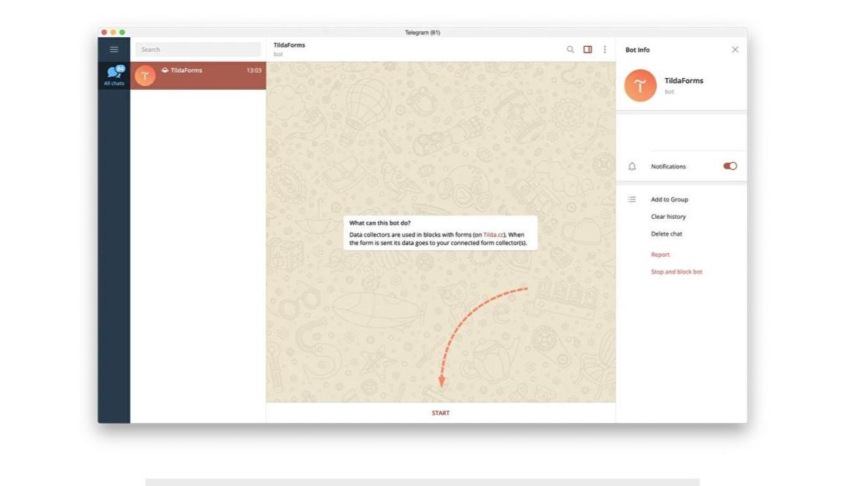Click the search magnifier icon in chat header
The height and width of the screenshot is (486, 868).
point(570,50)
